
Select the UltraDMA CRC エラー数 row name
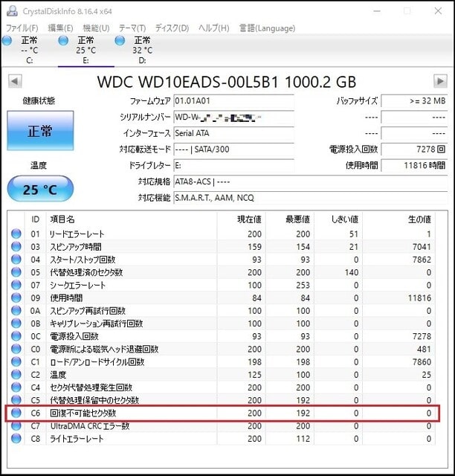[x=90, y=426]
